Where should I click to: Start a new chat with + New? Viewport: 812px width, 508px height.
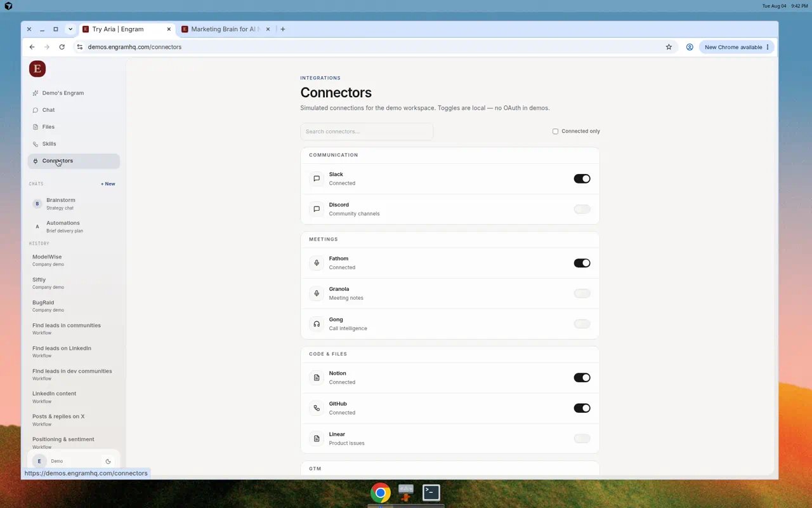[x=108, y=184]
